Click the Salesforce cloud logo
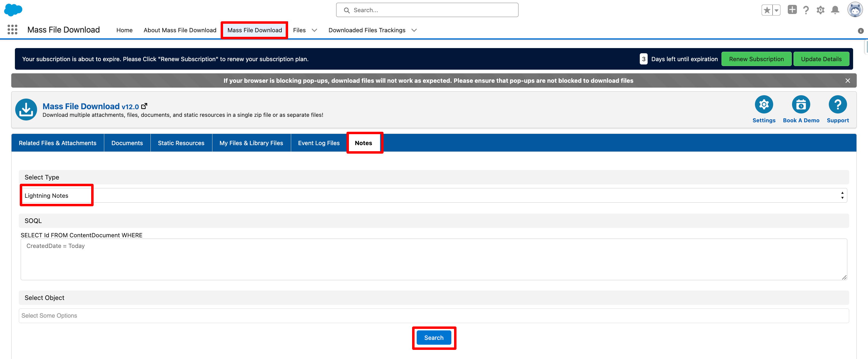Viewport: 868px width, 359px height. (13, 10)
